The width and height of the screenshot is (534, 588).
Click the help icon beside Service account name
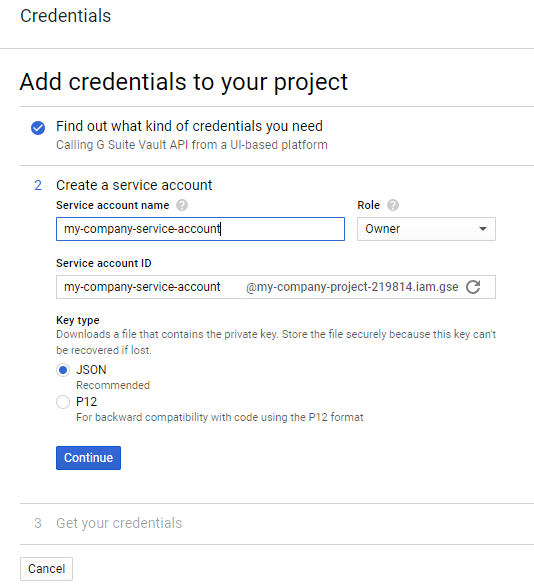click(182, 205)
